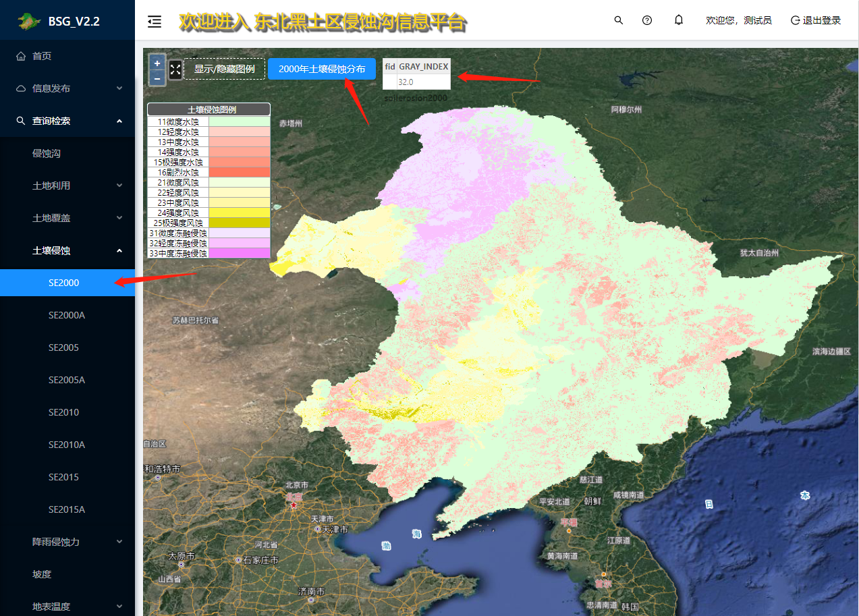
Task: Click the home icon beside 首页
Action: 21,56
